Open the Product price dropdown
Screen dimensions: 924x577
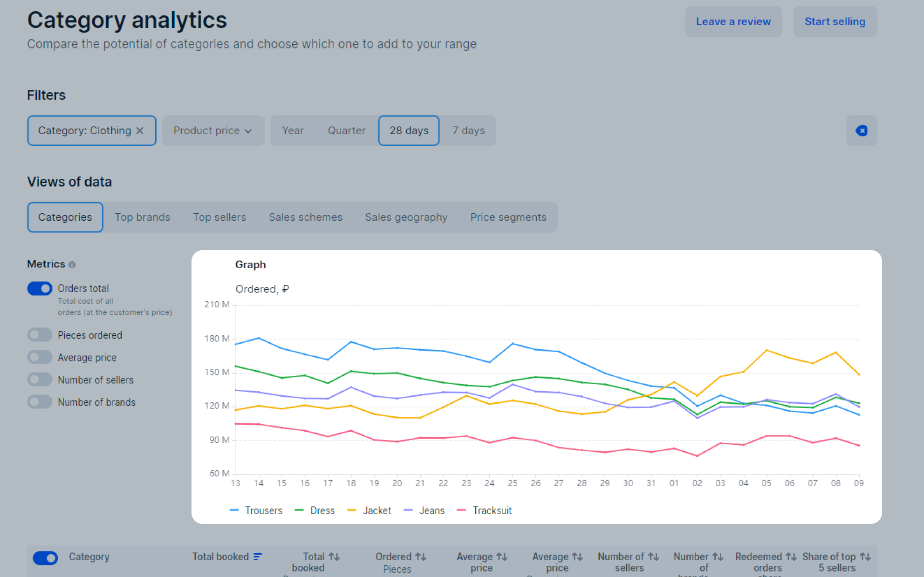click(213, 130)
